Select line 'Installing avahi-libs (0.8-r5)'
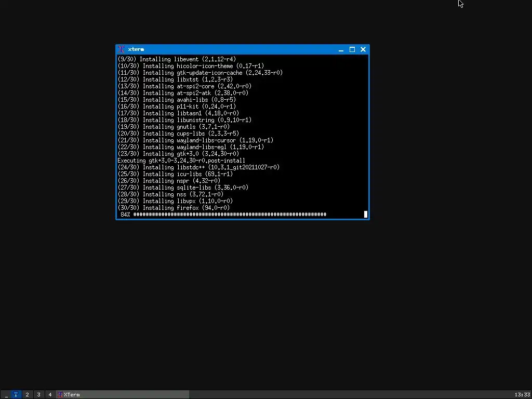This screenshot has width=532, height=399. [177, 99]
